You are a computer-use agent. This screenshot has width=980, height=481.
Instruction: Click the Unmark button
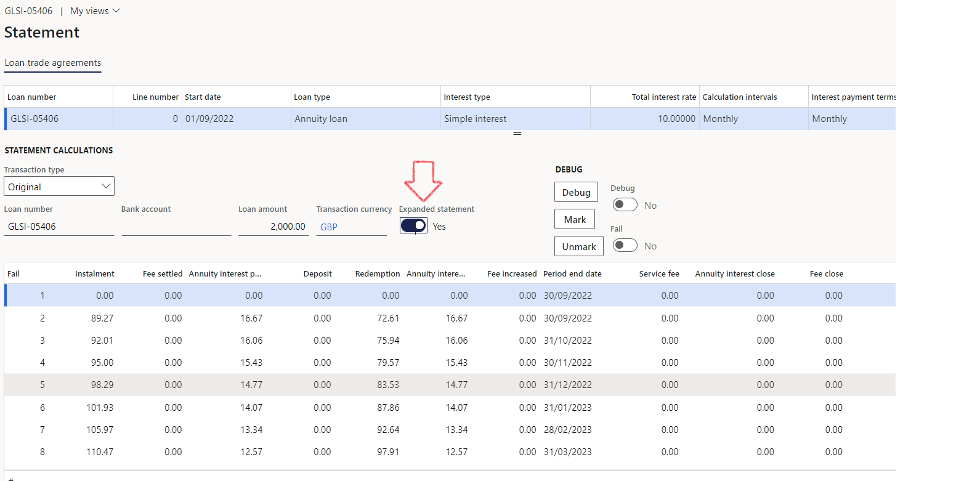tap(579, 246)
